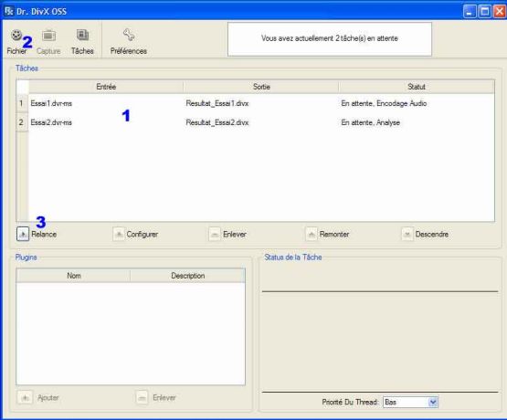The image size is (507, 420).
Task: Click the Enlever icon below the Plugins list
Action: (x=142, y=398)
